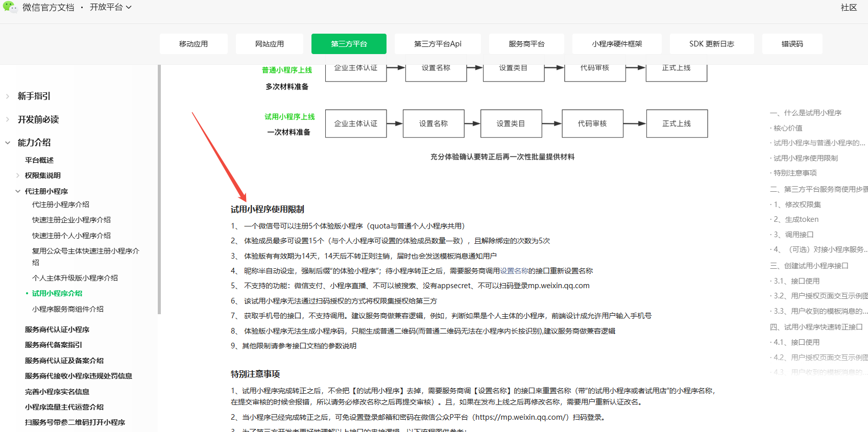Select 试用小程序介绍 in sidebar
The image size is (868, 432).
click(x=57, y=293)
